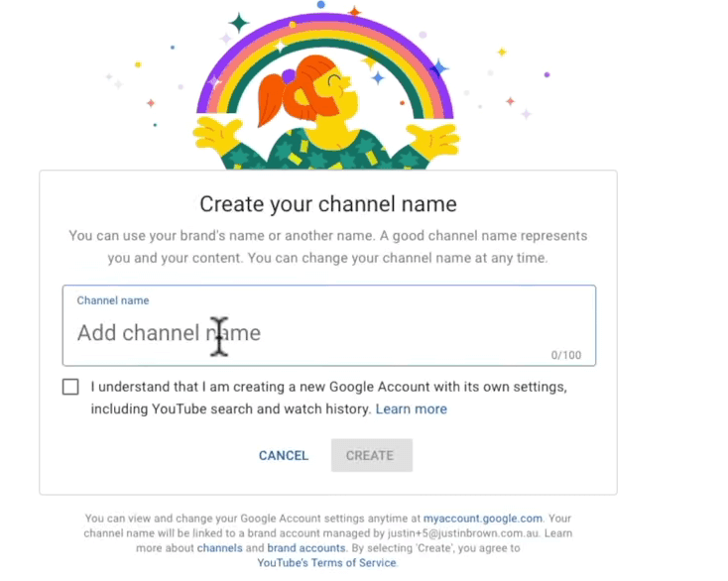Click the CREATE button

point(371,455)
